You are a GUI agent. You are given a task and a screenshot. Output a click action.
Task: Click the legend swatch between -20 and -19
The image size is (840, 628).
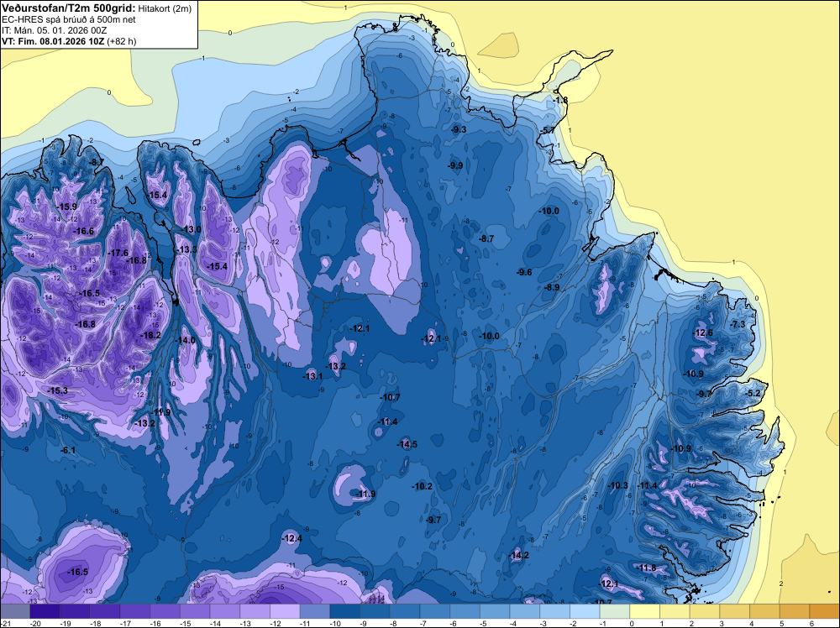tap(45, 611)
